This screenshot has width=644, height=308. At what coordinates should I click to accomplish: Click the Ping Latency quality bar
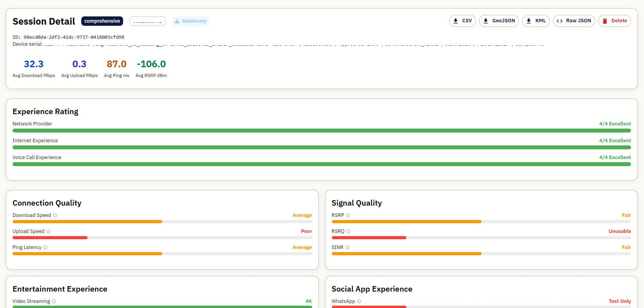[x=162, y=254]
